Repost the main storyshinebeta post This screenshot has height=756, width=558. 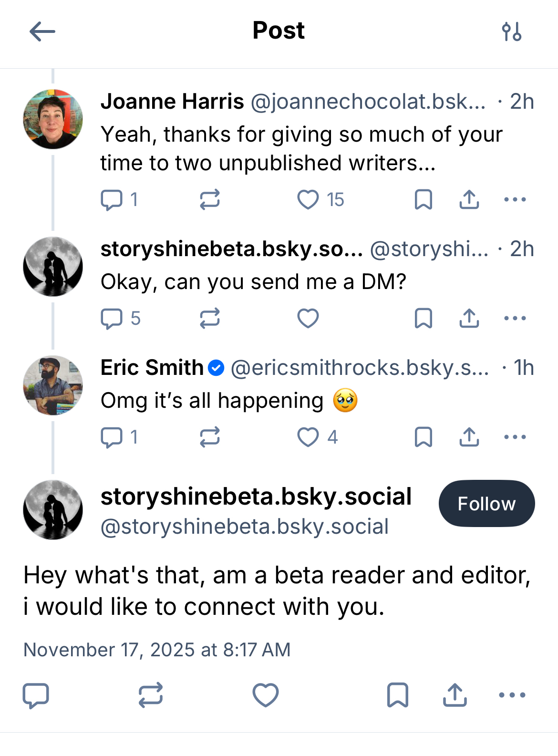point(151,695)
